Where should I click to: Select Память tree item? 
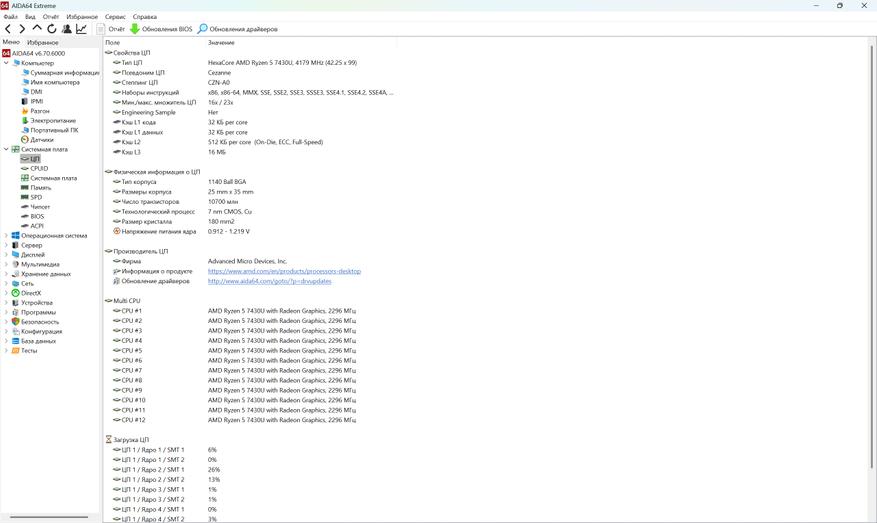point(36,187)
